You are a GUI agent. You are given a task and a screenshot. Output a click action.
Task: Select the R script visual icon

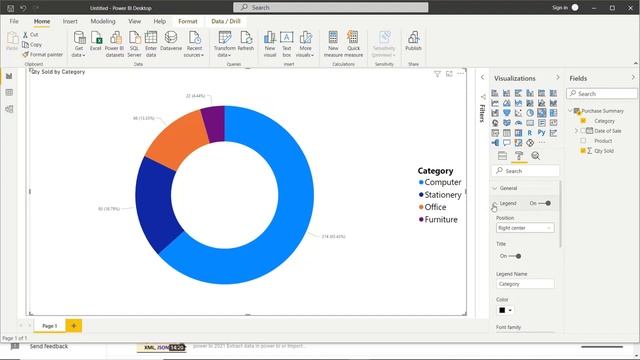coord(530,133)
